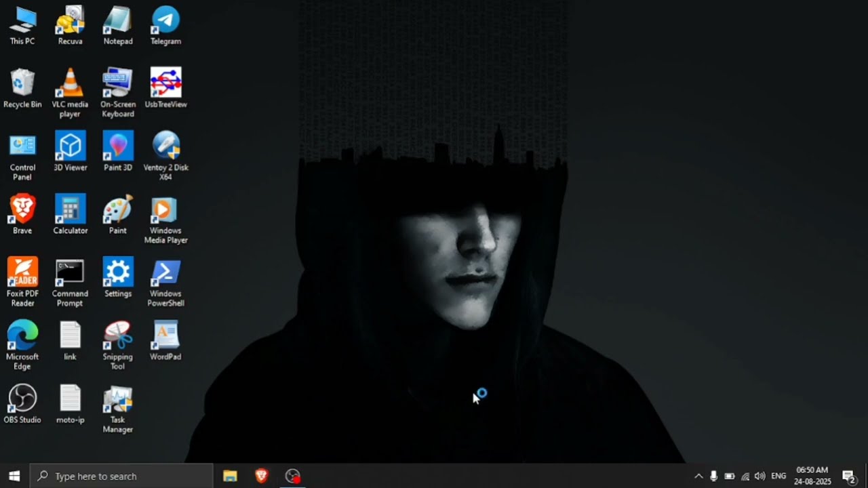Select the Microsoft Edge desktop icon

click(x=22, y=345)
